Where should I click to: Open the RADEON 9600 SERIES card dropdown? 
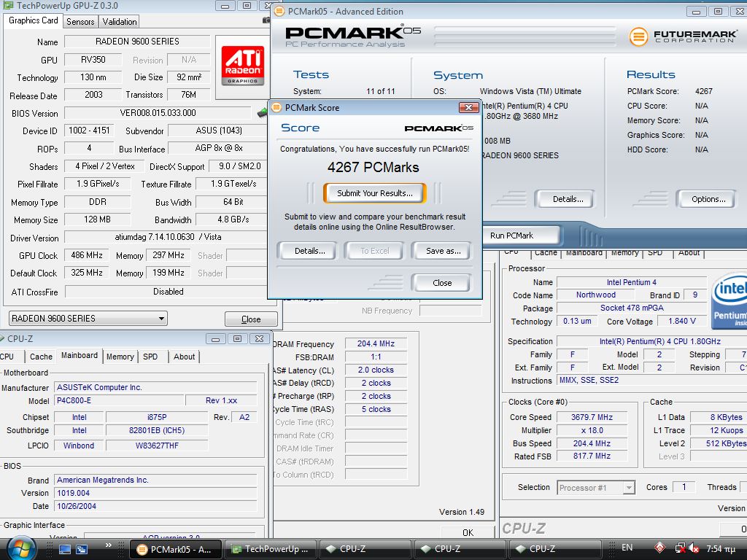pyautogui.click(x=88, y=318)
